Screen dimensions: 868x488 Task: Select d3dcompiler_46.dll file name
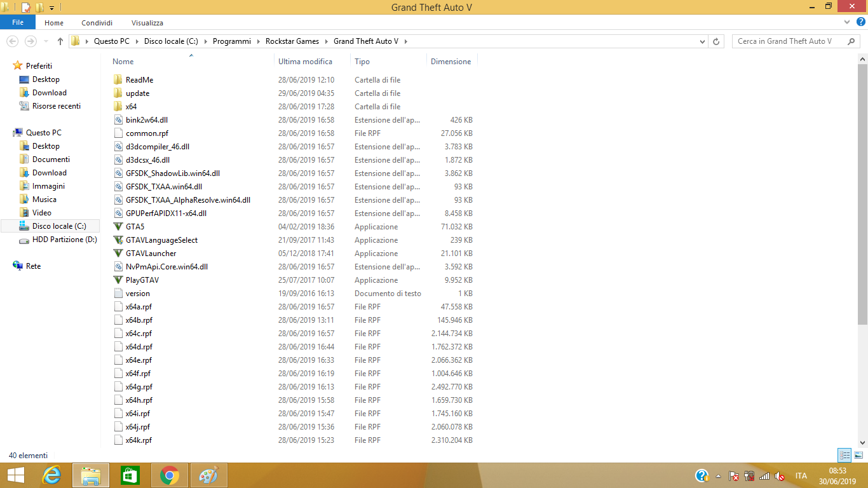(158, 147)
